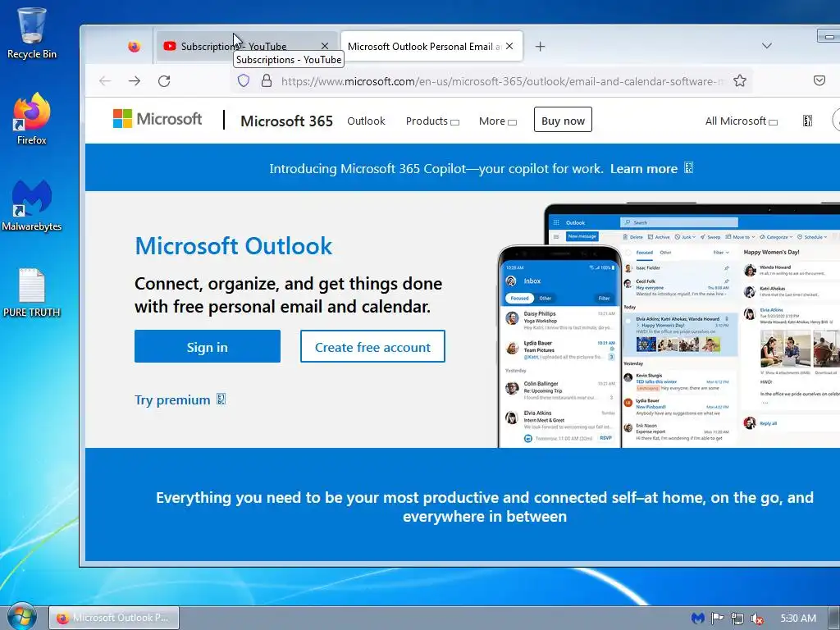The width and height of the screenshot is (840, 630).
Task: Save page to Pocket icon
Action: pyautogui.click(x=819, y=81)
